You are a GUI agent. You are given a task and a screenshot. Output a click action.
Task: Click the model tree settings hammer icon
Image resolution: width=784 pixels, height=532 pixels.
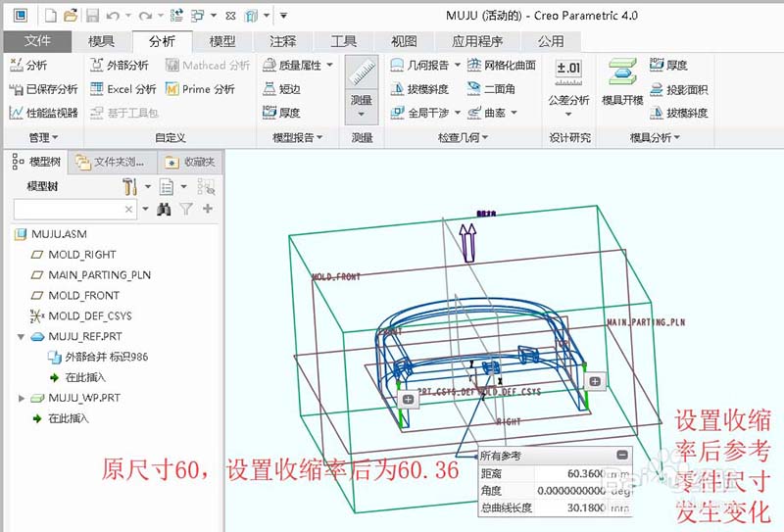(x=129, y=186)
